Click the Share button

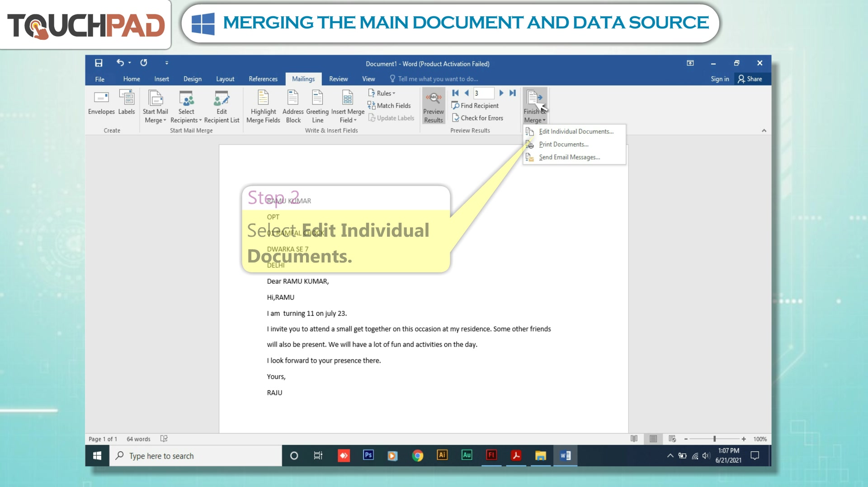[750, 79]
